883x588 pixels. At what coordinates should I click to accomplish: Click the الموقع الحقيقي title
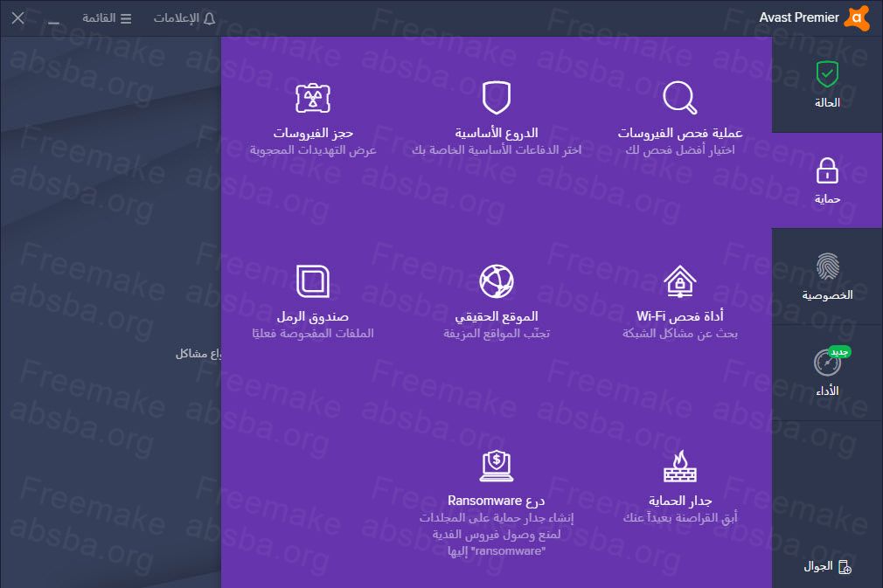tap(496, 317)
